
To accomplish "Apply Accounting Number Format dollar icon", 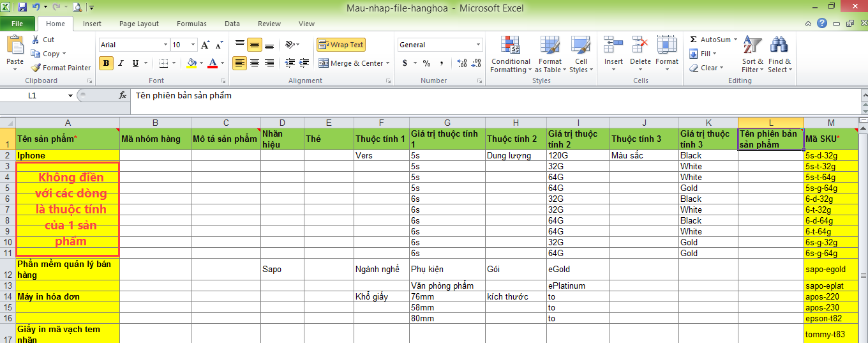I will (405, 63).
